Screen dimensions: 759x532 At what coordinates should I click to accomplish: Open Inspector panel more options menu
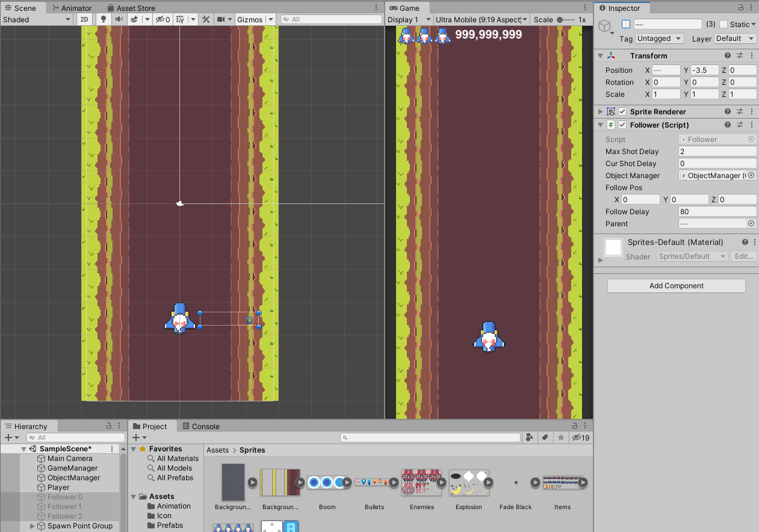(752, 8)
